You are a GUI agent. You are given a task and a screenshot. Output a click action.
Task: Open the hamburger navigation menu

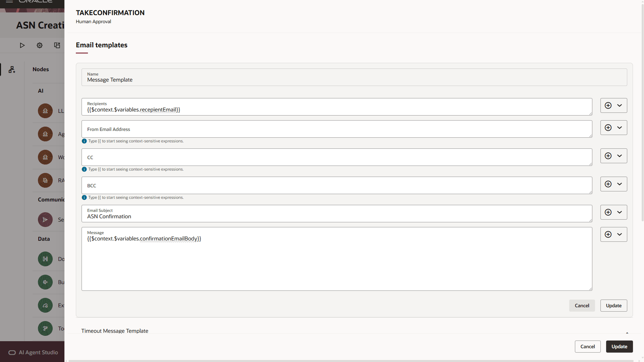9,1
